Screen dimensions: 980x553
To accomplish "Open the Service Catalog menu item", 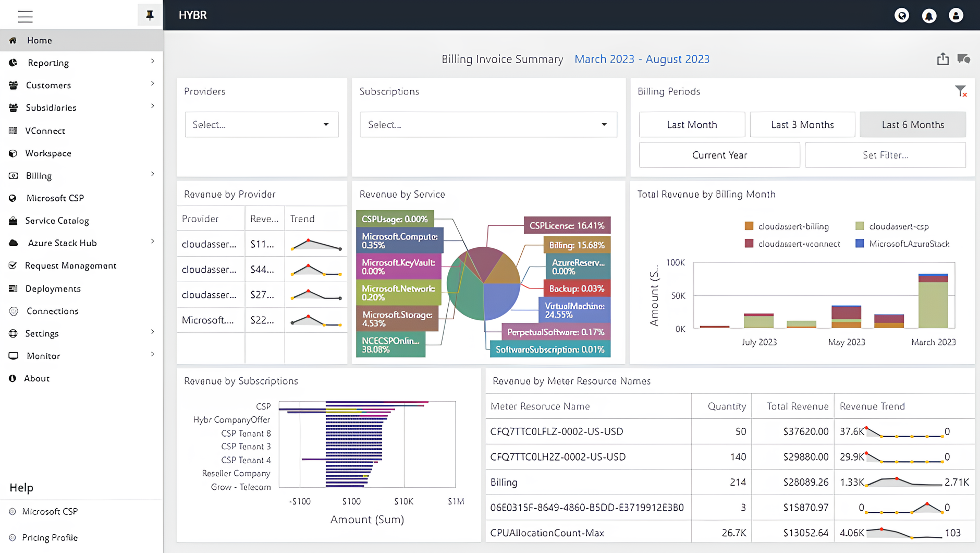I will (x=57, y=221).
